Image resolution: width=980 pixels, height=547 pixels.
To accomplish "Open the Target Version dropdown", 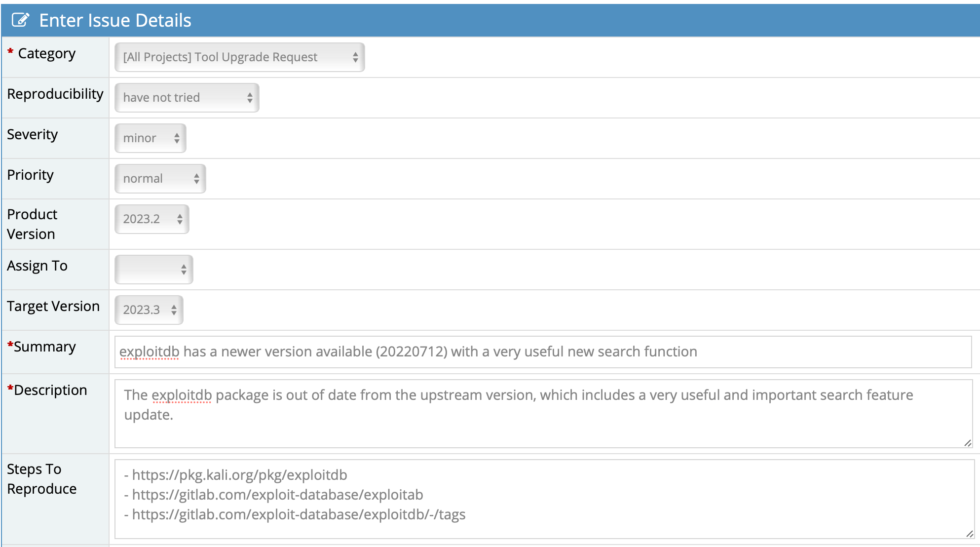I will [x=149, y=310].
